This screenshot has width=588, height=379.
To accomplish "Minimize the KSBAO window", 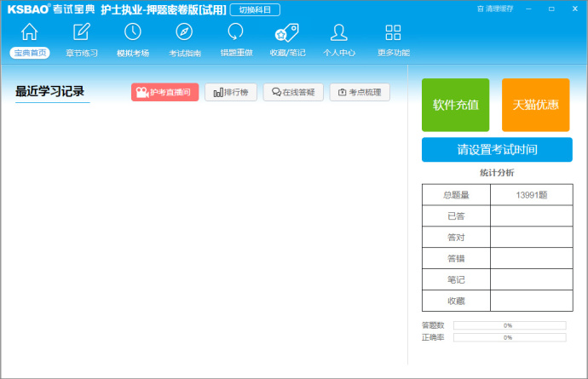I will point(528,9).
